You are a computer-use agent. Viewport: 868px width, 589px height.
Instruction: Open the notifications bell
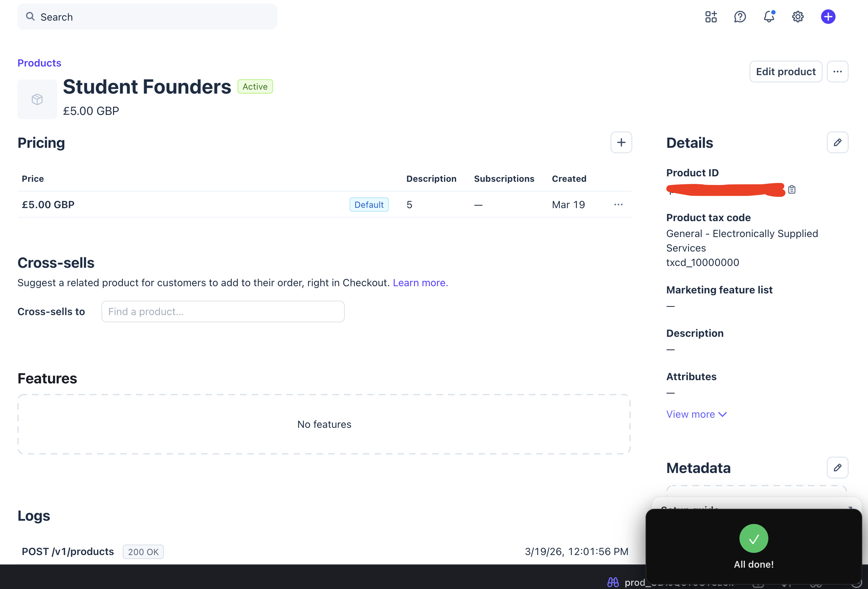[x=769, y=17]
